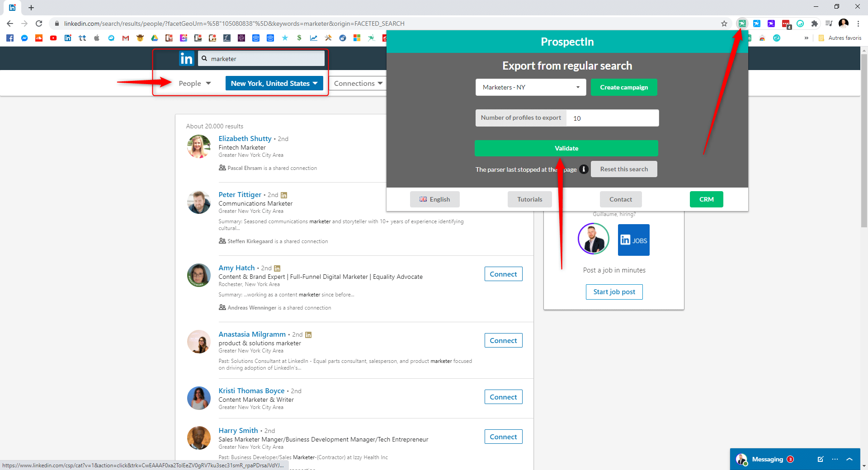Click Reset this search button

coord(624,169)
